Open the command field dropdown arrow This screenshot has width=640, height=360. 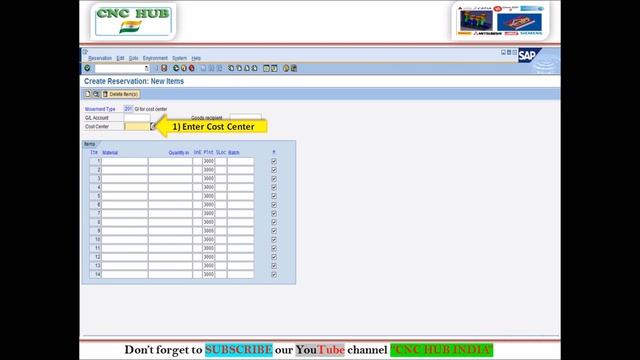click(x=147, y=68)
